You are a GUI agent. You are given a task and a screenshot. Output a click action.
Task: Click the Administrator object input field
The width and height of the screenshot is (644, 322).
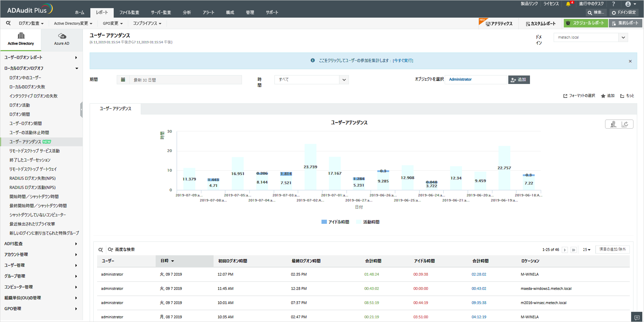[x=476, y=79]
